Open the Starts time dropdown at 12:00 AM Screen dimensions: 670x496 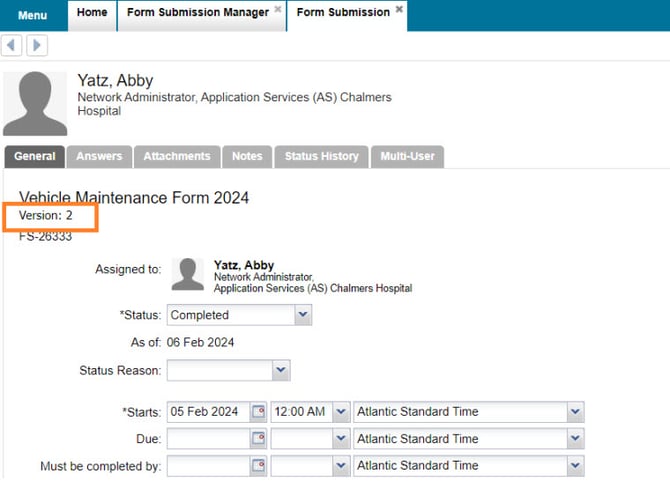click(341, 412)
